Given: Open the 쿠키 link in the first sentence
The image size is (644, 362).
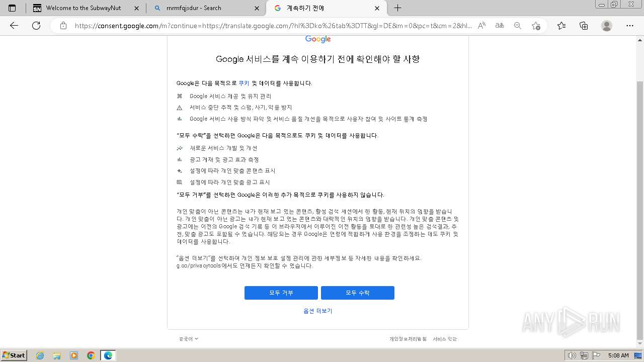Looking at the screenshot, I should (x=244, y=83).
